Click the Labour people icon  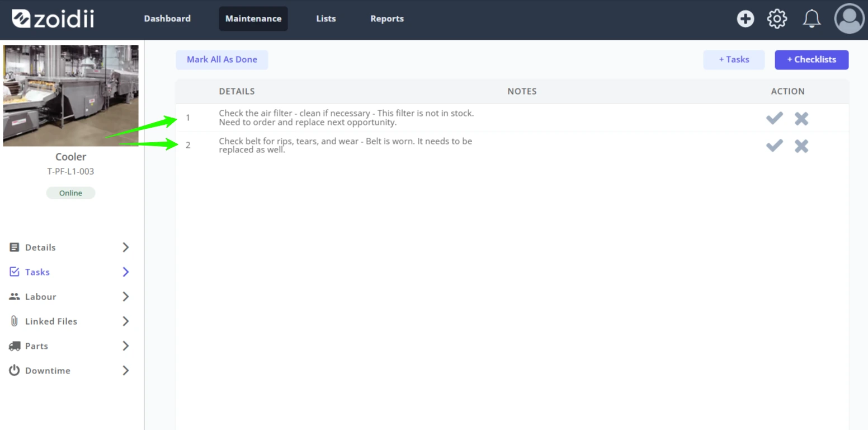15,296
